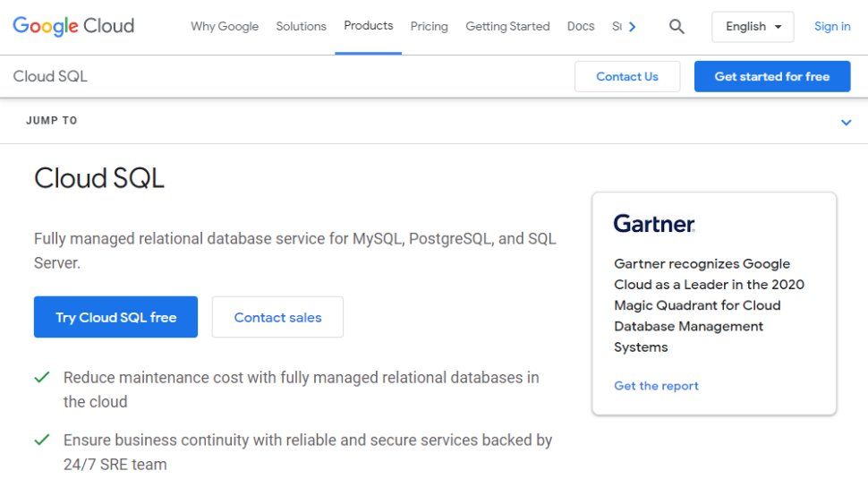Click the Google Cloud logo
Image resolution: width=868 pixels, height=488 pixels.
73,26
